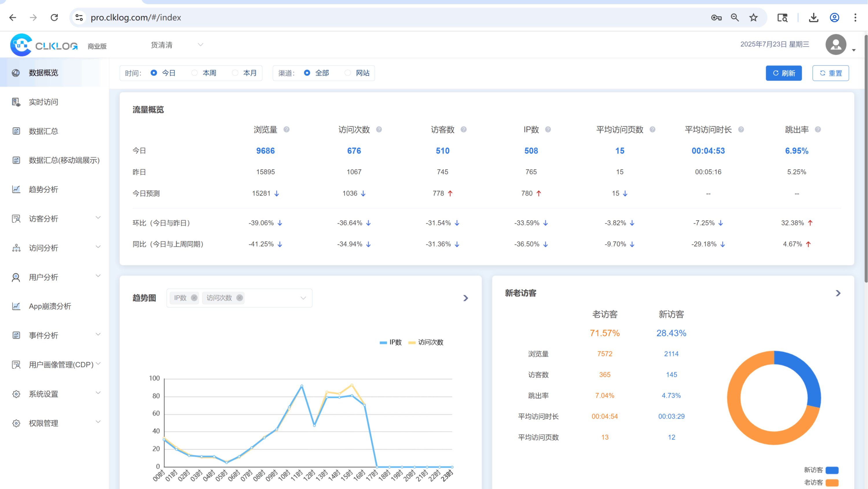Open 实时访问 in the sidebar
Image resolution: width=868 pixels, height=489 pixels.
coord(43,102)
